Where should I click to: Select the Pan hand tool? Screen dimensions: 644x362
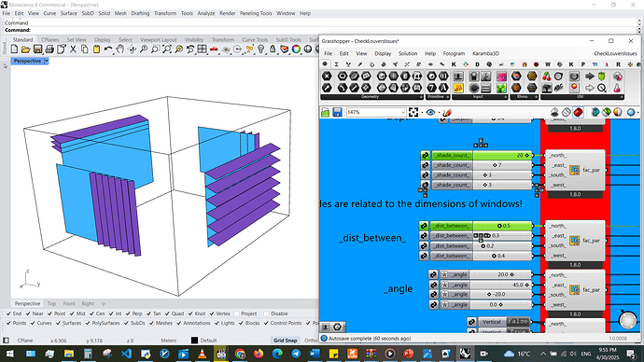(119, 49)
